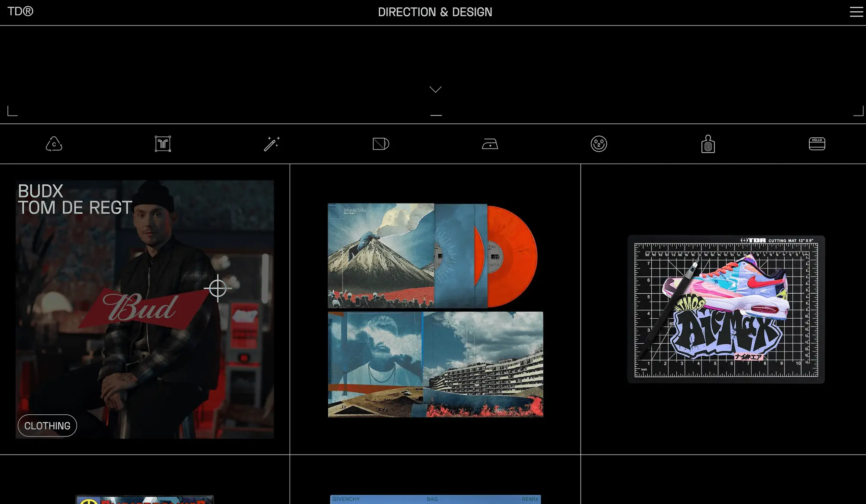Image resolution: width=866 pixels, height=504 pixels.
Task: Click the clothing iron category icon
Action: point(490,144)
